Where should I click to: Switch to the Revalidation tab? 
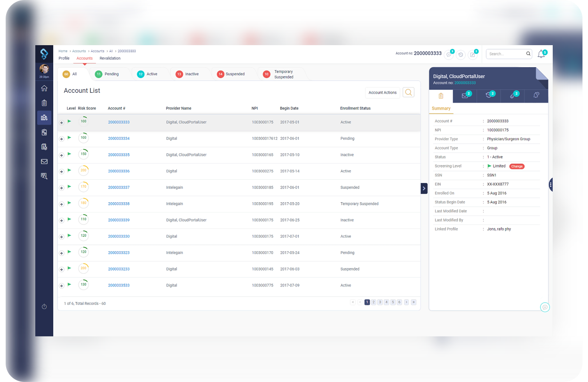click(x=110, y=58)
